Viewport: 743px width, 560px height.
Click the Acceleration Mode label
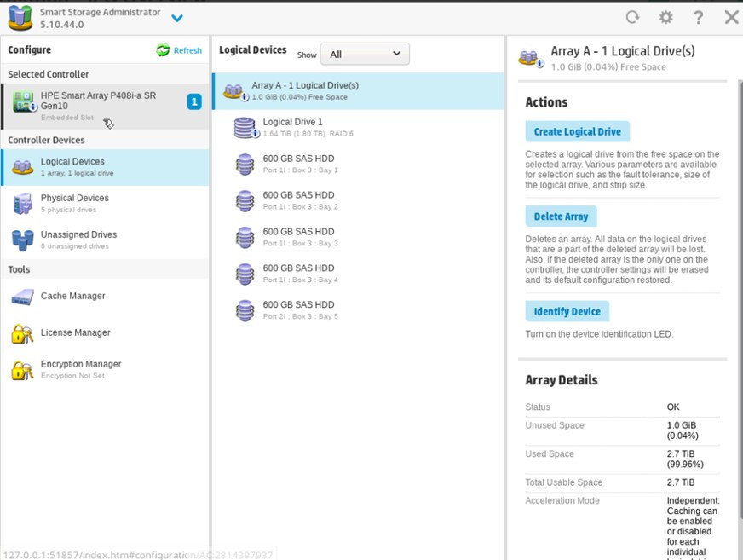pos(562,500)
